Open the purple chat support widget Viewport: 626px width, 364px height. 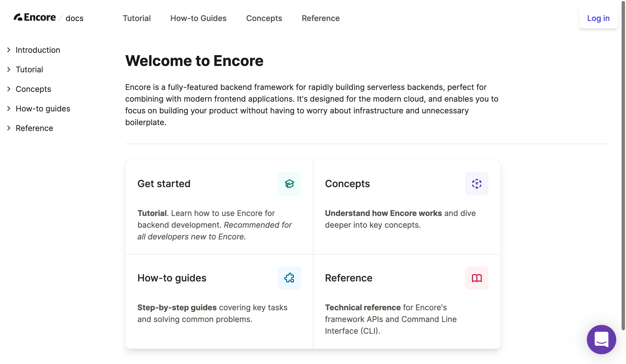[x=601, y=339]
